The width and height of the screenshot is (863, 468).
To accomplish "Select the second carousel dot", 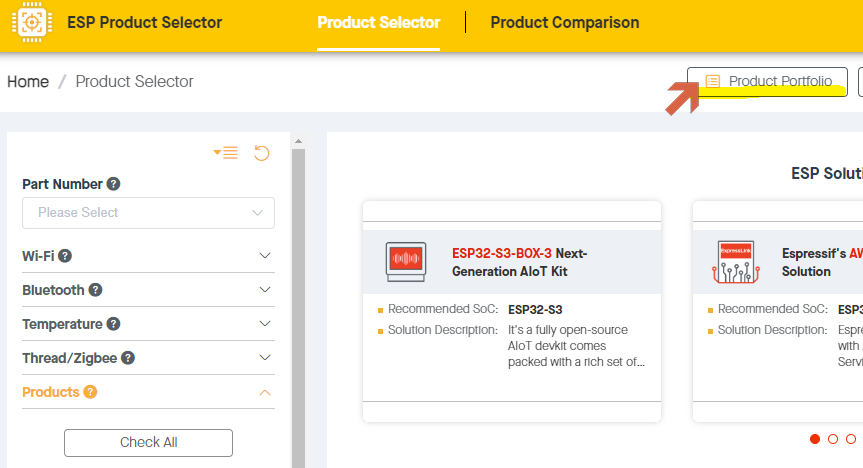I will [x=833, y=439].
